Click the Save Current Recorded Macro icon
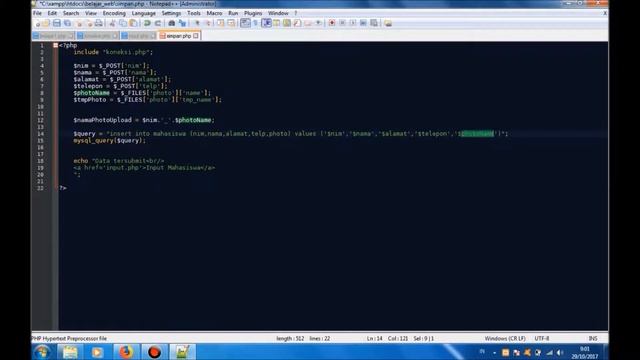 click(374, 23)
